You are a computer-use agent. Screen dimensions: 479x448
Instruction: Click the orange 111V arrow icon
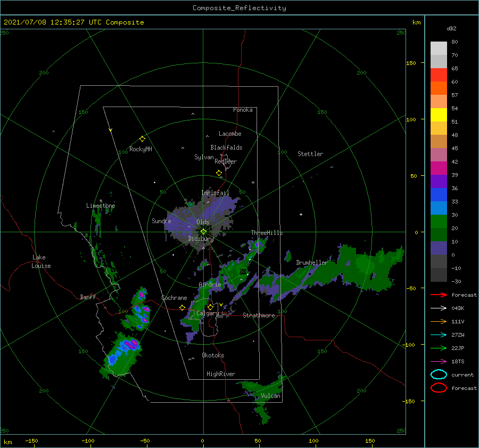439,321
